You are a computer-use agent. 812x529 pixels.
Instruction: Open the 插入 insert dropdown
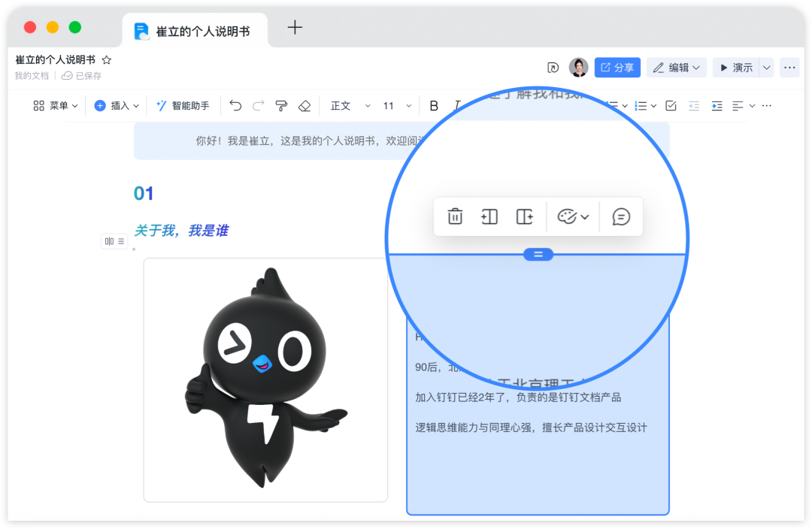point(117,106)
